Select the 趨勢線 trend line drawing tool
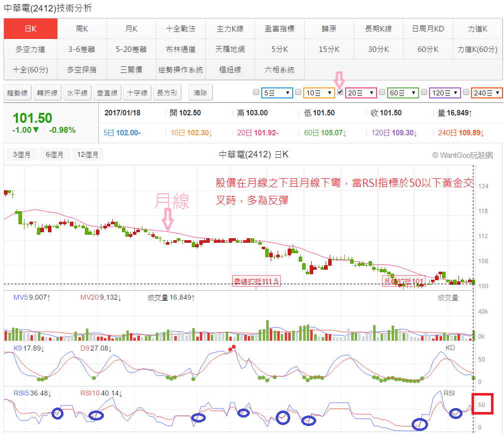 point(17,92)
